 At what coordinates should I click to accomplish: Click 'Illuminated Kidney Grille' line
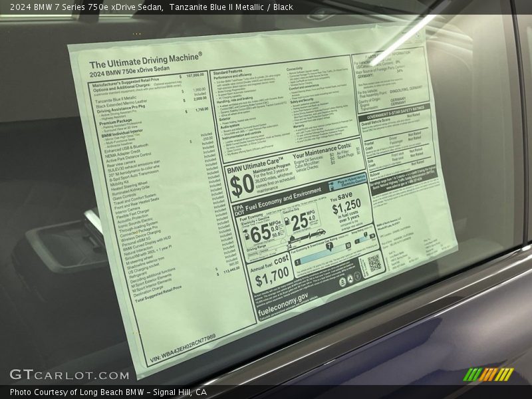click(x=130, y=191)
